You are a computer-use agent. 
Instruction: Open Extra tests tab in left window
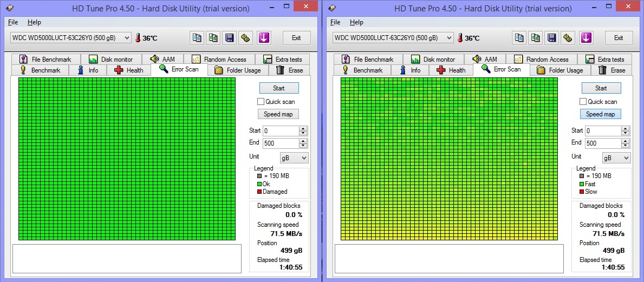point(283,59)
